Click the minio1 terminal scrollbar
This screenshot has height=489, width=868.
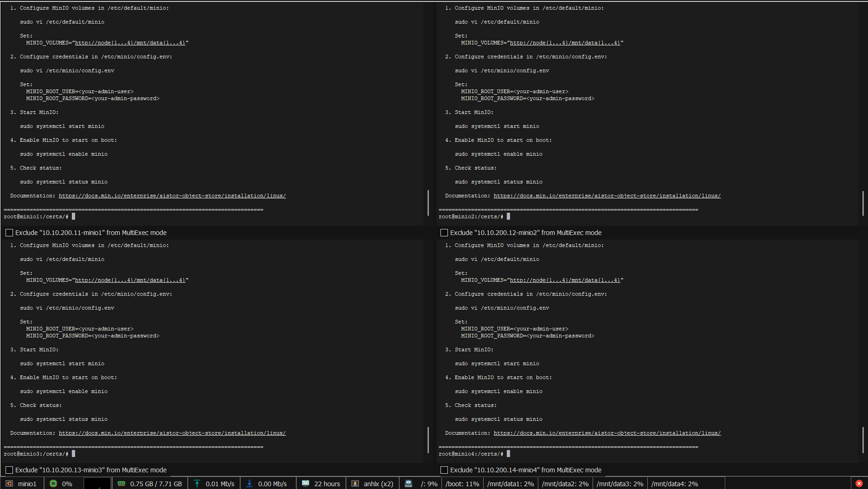pos(428,203)
